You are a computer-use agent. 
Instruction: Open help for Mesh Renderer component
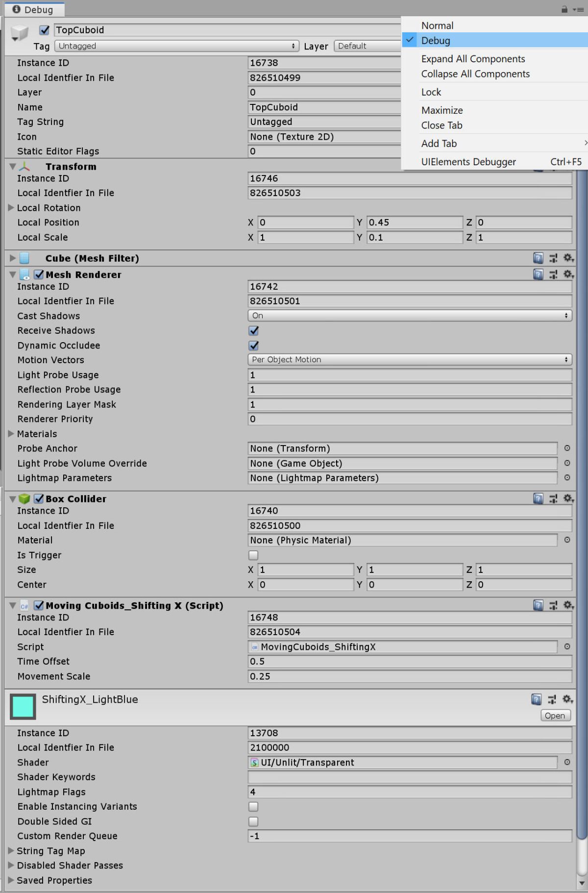point(538,274)
